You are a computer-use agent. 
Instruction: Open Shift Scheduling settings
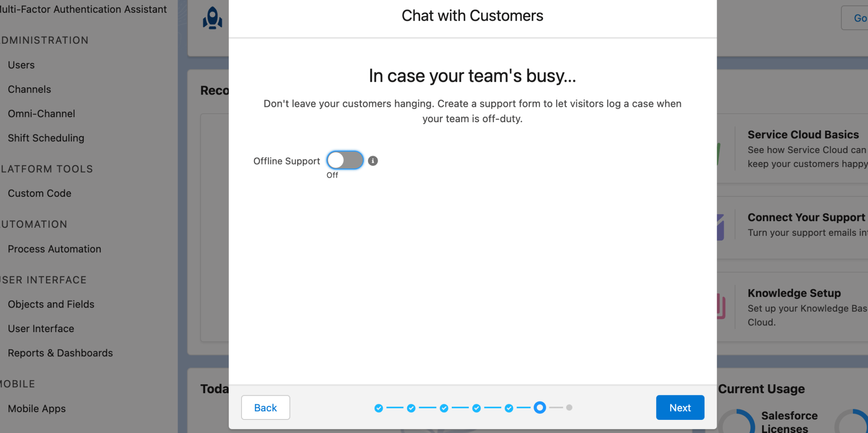pos(45,138)
